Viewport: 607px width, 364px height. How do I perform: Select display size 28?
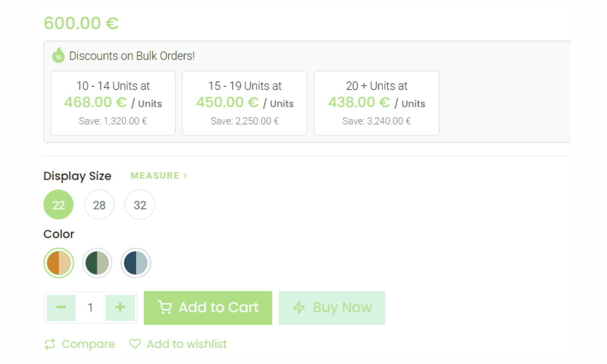click(99, 205)
